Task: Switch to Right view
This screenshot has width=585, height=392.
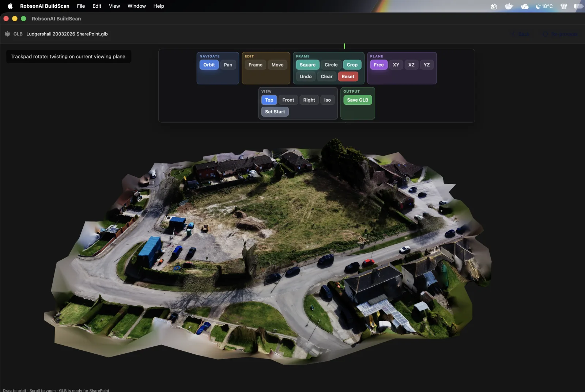Action: click(x=309, y=100)
